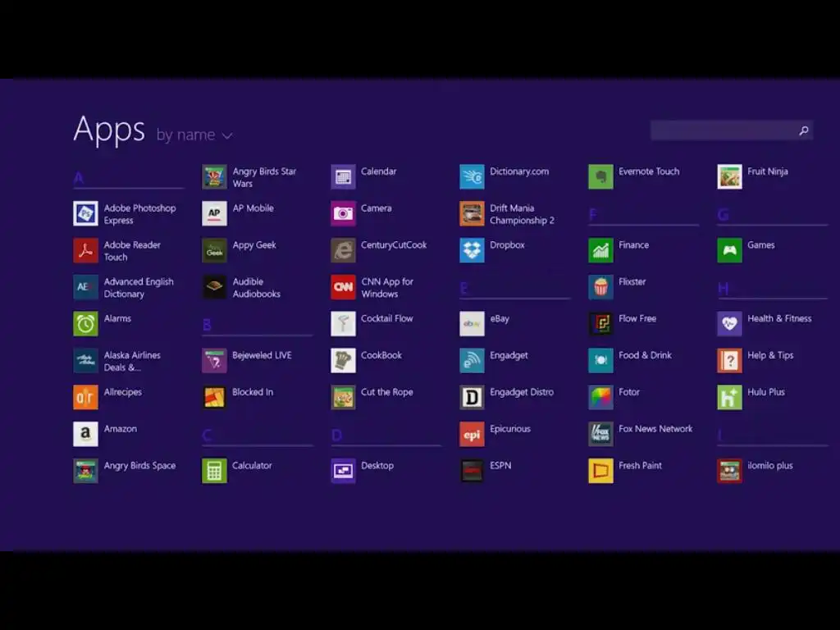840x630 pixels.
Task: Click the "Advanced English Dictionary" label
Action: coord(139,288)
